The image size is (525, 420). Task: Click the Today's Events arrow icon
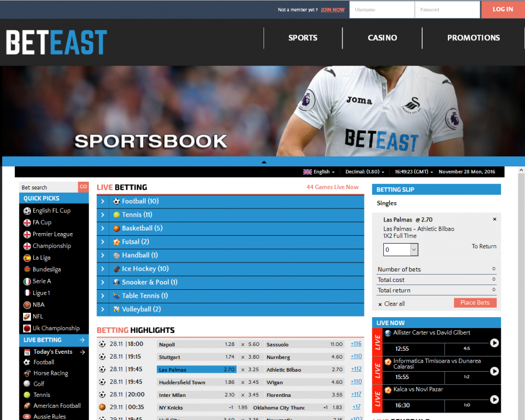(83, 352)
